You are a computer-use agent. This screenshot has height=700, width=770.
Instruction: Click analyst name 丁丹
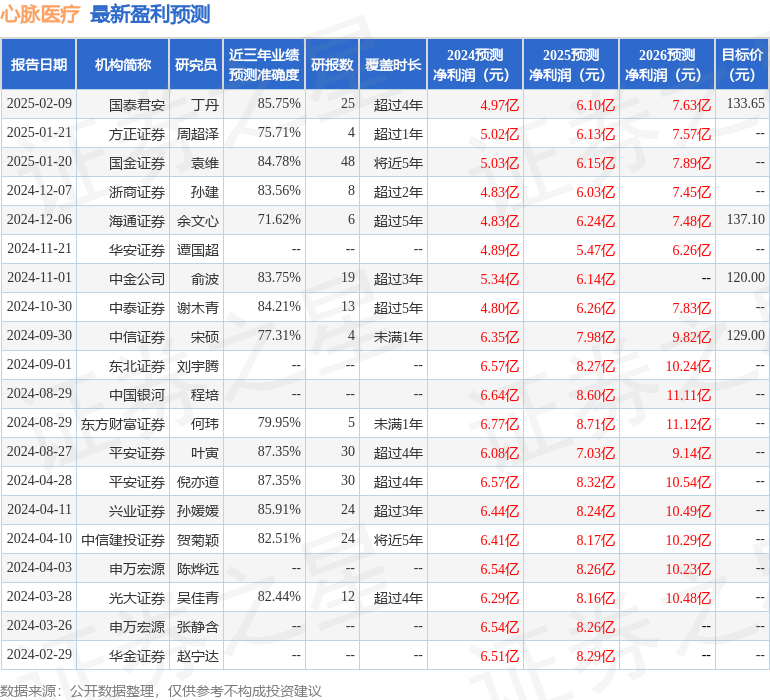click(205, 105)
